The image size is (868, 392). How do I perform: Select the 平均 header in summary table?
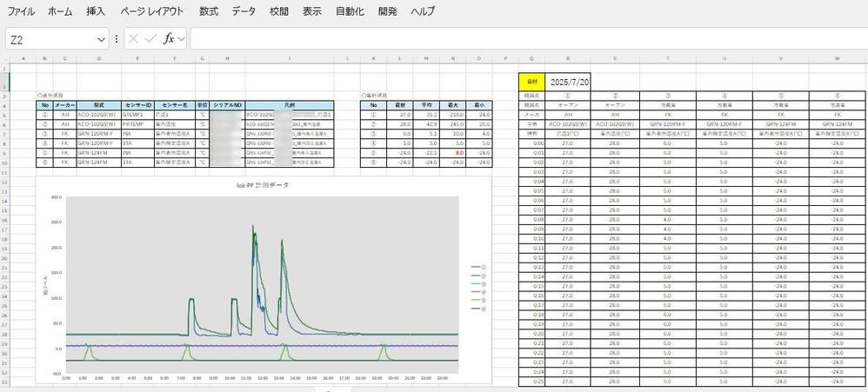pos(427,105)
